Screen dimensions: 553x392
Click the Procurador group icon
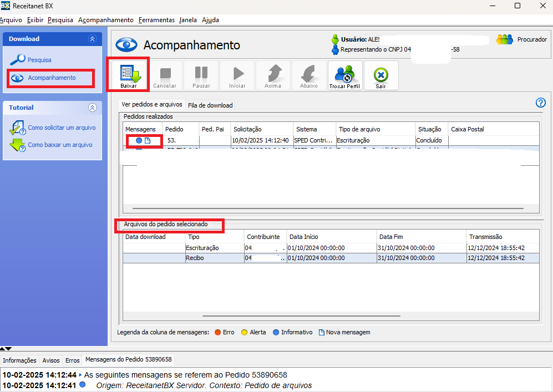[x=505, y=39]
